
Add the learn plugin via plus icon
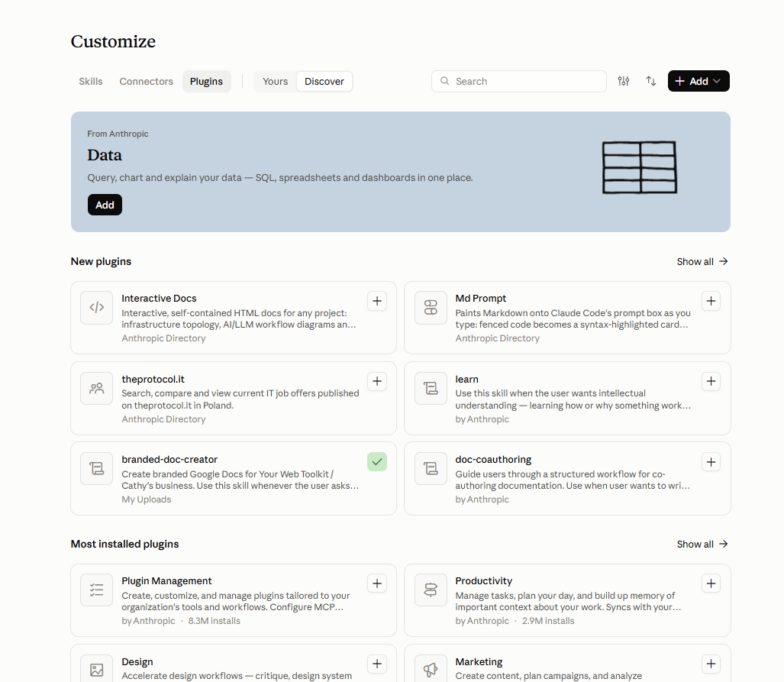(x=711, y=381)
